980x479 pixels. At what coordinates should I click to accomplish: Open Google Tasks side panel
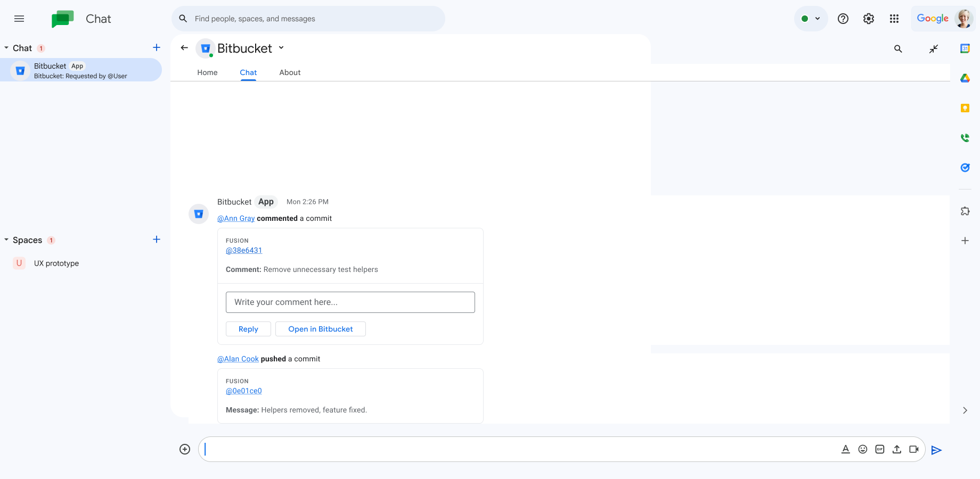pos(965,168)
